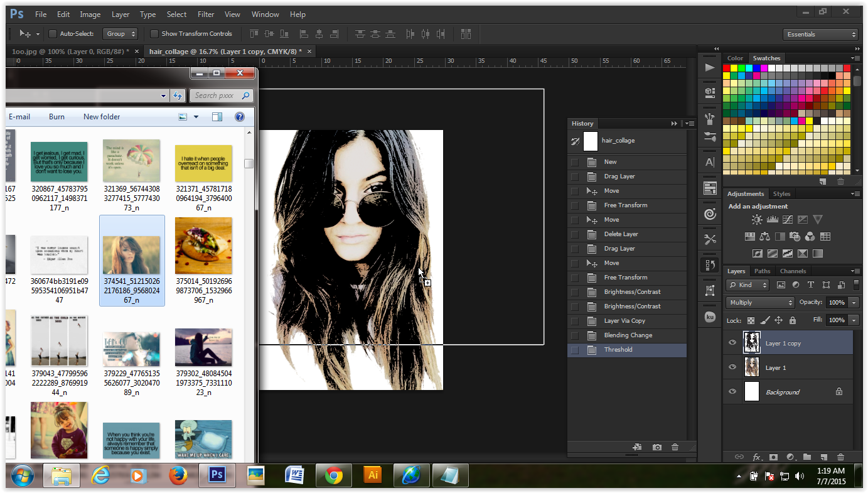Select the Threshold history state
Viewport: 868px width, 493px height.
619,350
